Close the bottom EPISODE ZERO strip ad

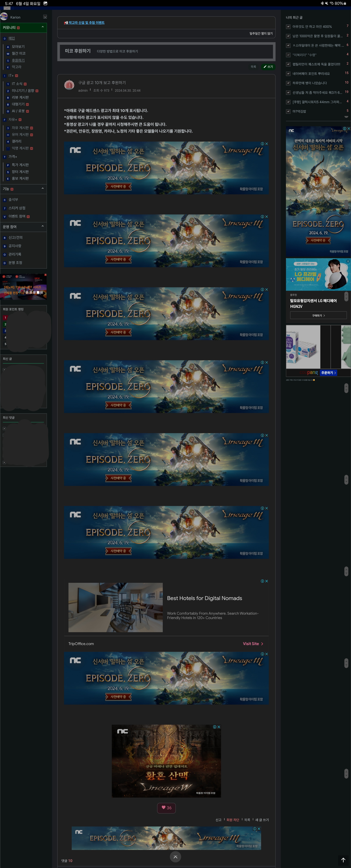click(259, 829)
